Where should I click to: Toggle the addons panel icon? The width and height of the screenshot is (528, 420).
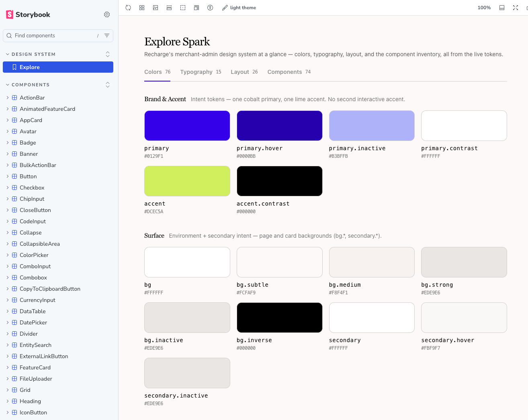click(502, 8)
